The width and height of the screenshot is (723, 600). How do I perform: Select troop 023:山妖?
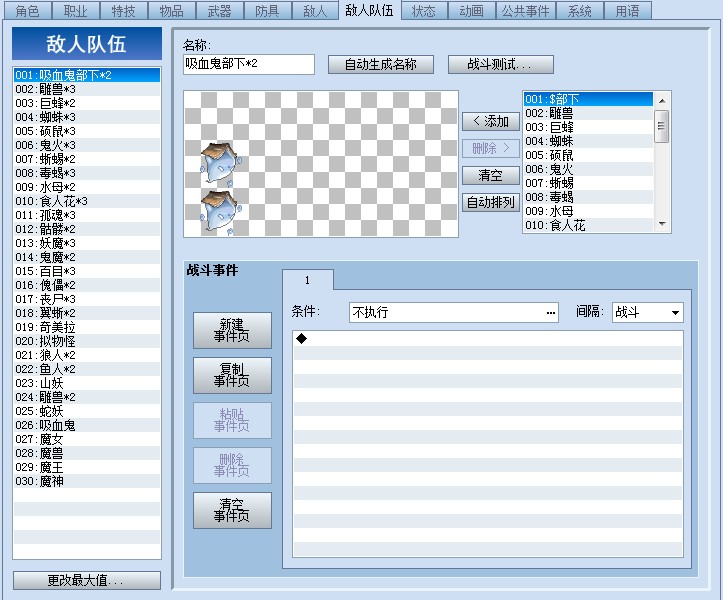coord(87,383)
